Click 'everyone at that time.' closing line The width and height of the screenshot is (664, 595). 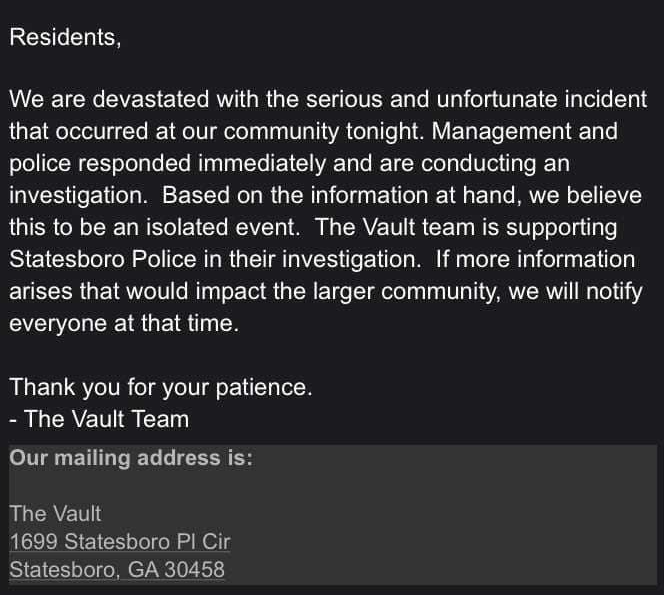[124, 324]
